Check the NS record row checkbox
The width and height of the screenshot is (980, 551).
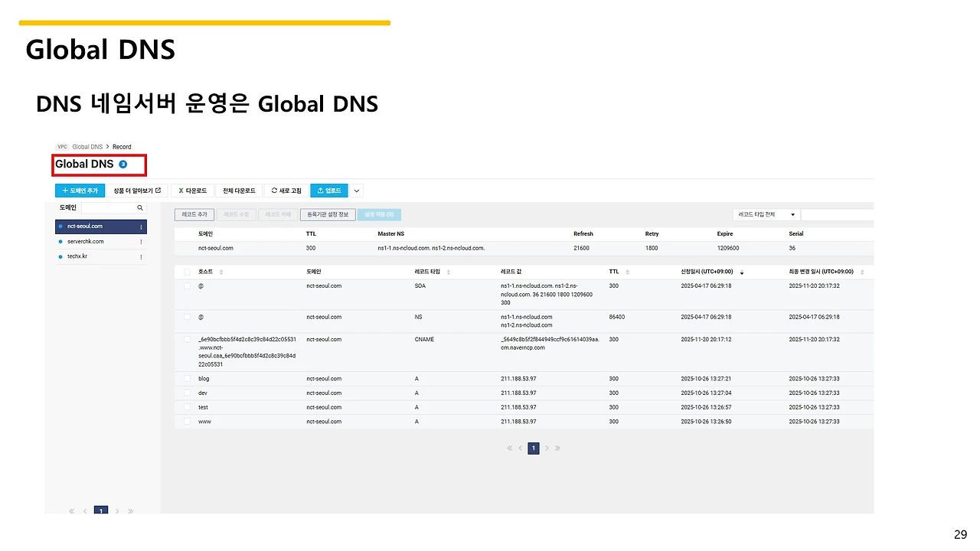pos(187,317)
